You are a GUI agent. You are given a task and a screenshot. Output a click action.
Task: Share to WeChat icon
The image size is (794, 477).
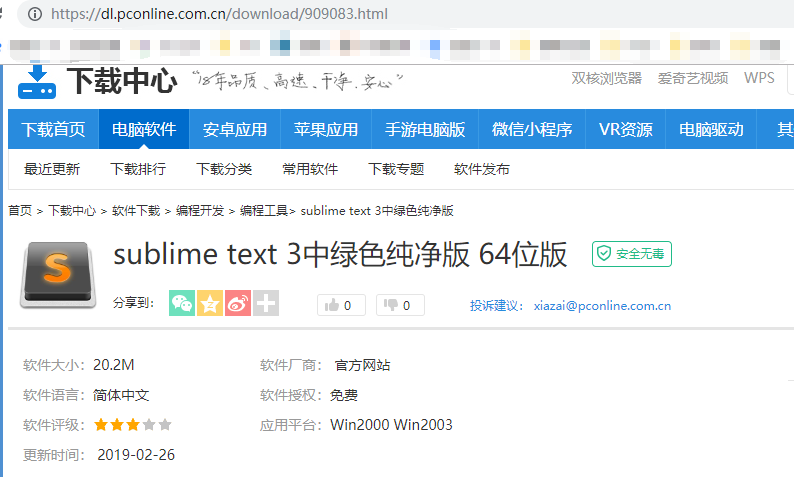[182, 303]
